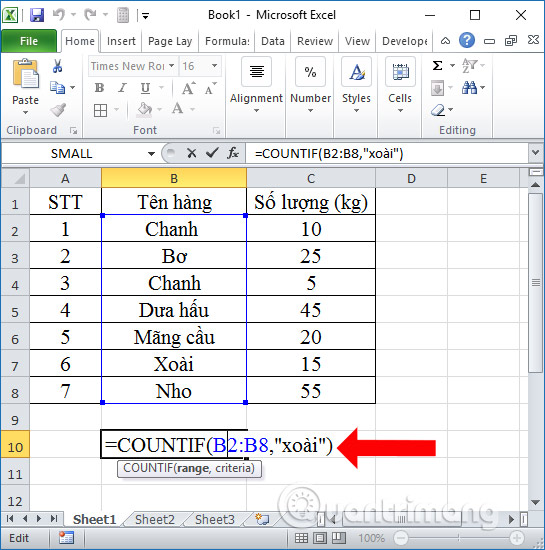Click the Clear eraser icon
This screenshot has height=550, width=545.
tap(438, 110)
